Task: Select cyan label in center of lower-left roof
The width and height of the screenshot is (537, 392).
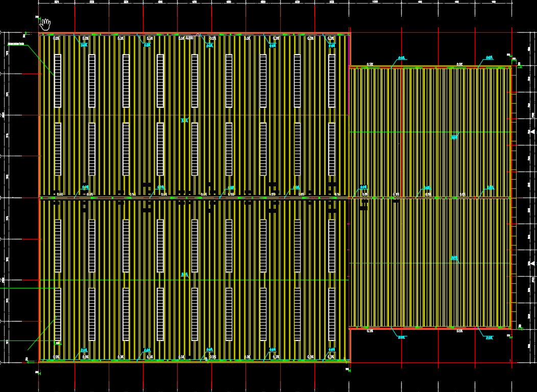Action: [185, 275]
